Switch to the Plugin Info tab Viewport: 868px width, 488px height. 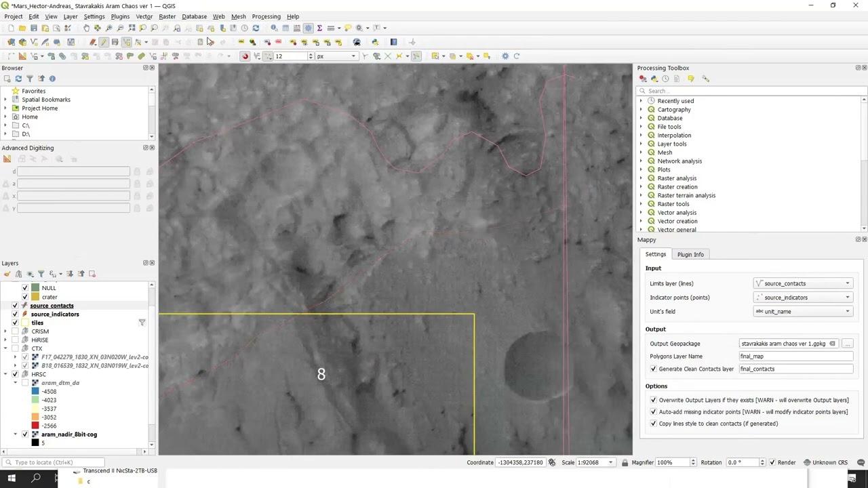(x=690, y=254)
